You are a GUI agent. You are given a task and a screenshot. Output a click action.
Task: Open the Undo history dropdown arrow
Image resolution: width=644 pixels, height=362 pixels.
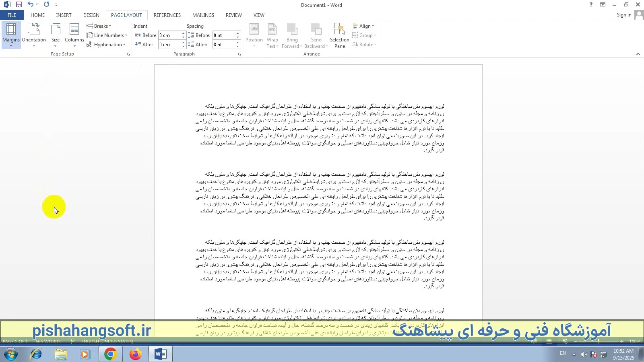[x=37, y=5]
